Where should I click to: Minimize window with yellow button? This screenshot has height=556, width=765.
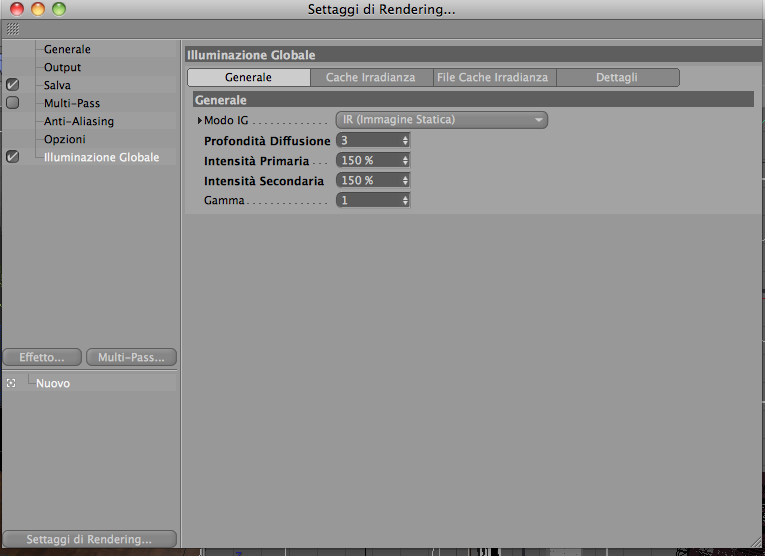click(x=38, y=9)
